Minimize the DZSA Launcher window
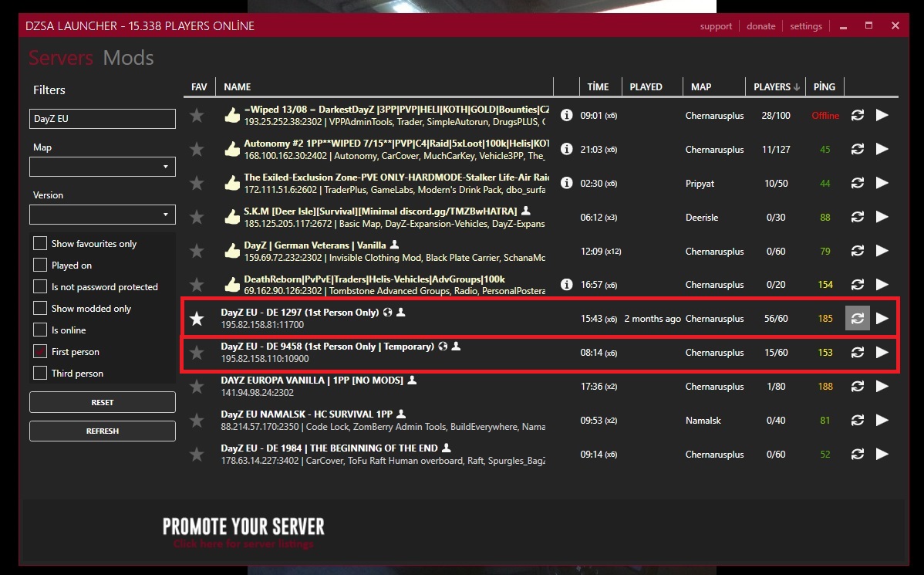This screenshot has height=575, width=924. pyautogui.click(x=843, y=26)
